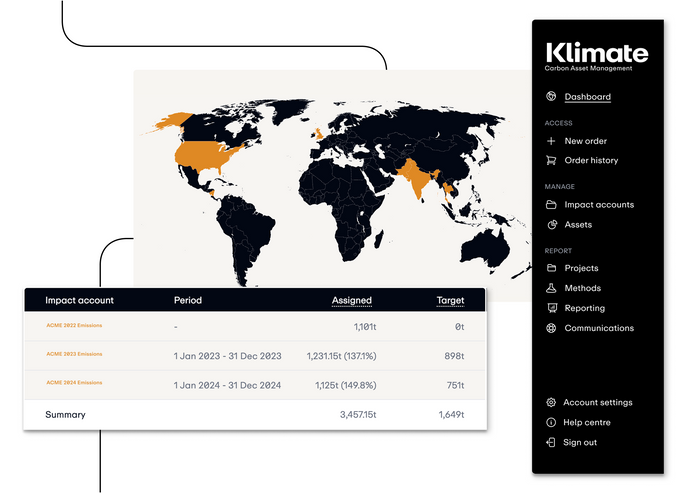The image size is (700, 493).
Task: Click the 898t target value
Action: pos(454,356)
